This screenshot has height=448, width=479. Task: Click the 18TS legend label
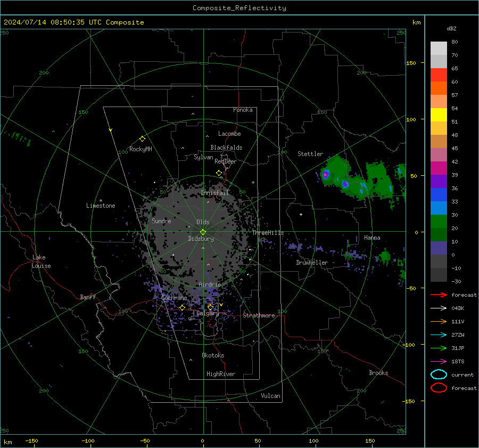click(x=458, y=362)
